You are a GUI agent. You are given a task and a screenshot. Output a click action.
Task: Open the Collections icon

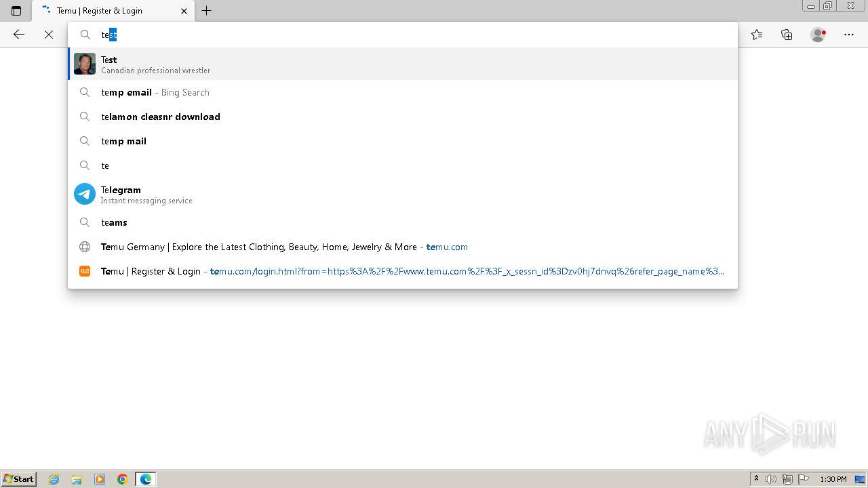click(x=787, y=35)
